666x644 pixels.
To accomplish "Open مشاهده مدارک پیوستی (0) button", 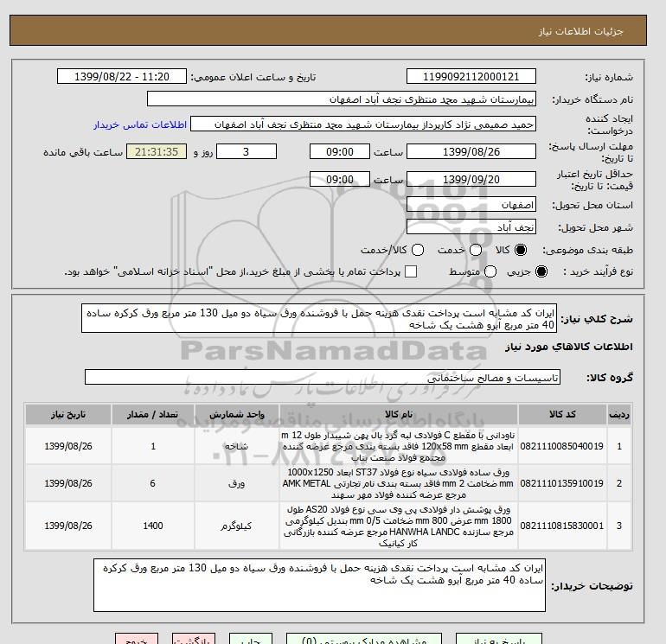I will (364, 639).
